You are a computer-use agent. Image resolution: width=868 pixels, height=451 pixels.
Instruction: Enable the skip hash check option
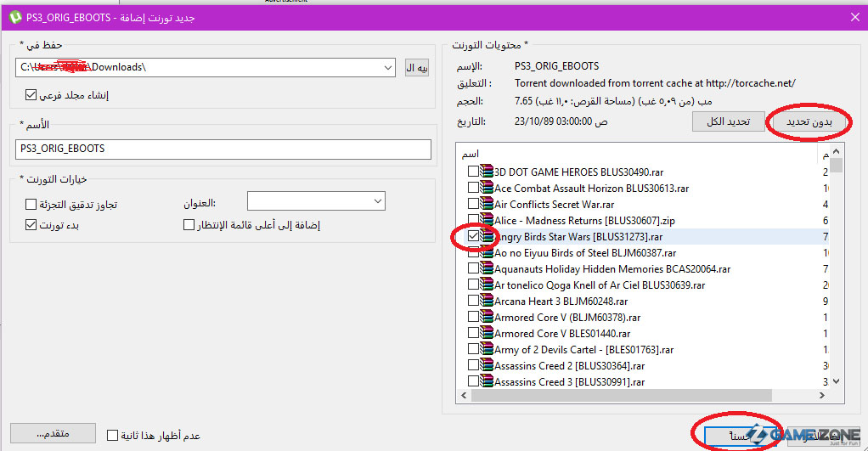[x=31, y=204]
